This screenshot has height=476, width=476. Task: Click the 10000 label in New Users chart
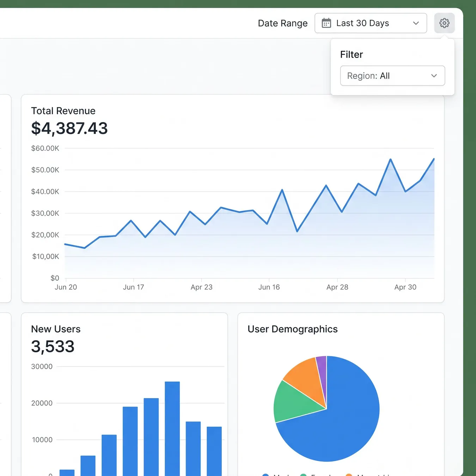pos(42,440)
